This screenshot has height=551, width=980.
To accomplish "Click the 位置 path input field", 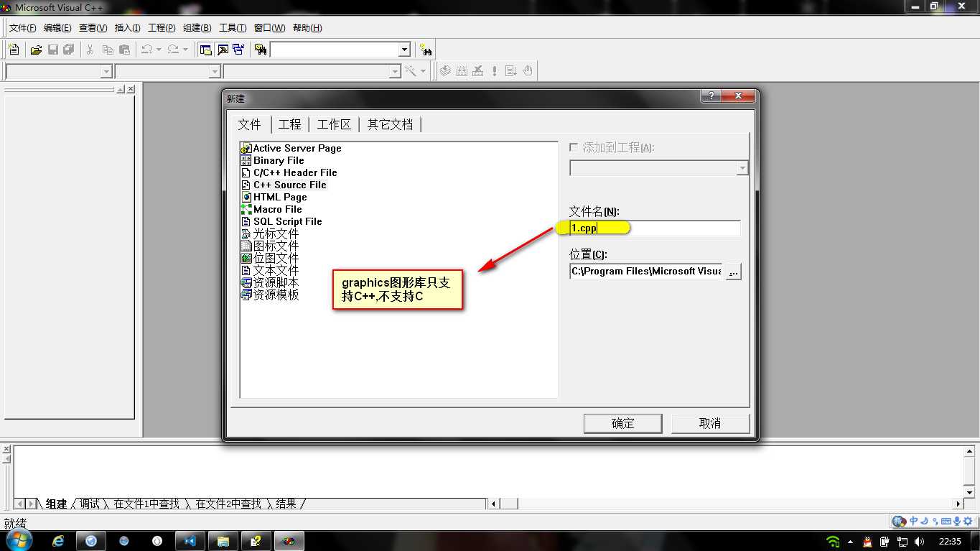I will [646, 272].
